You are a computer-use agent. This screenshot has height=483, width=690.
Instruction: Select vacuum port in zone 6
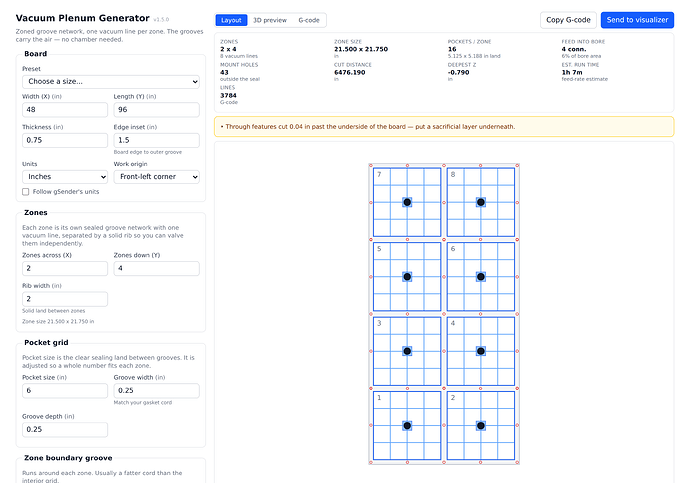point(481,277)
